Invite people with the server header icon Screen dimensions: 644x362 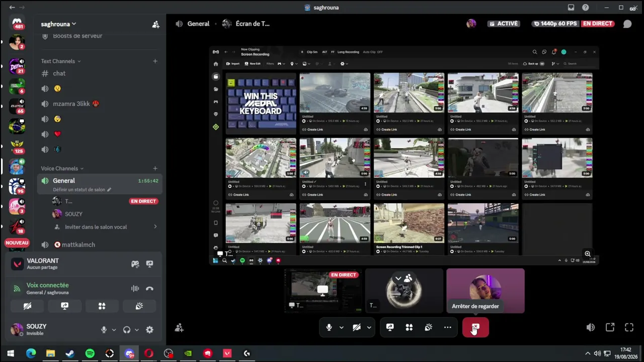(x=155, y=24)
